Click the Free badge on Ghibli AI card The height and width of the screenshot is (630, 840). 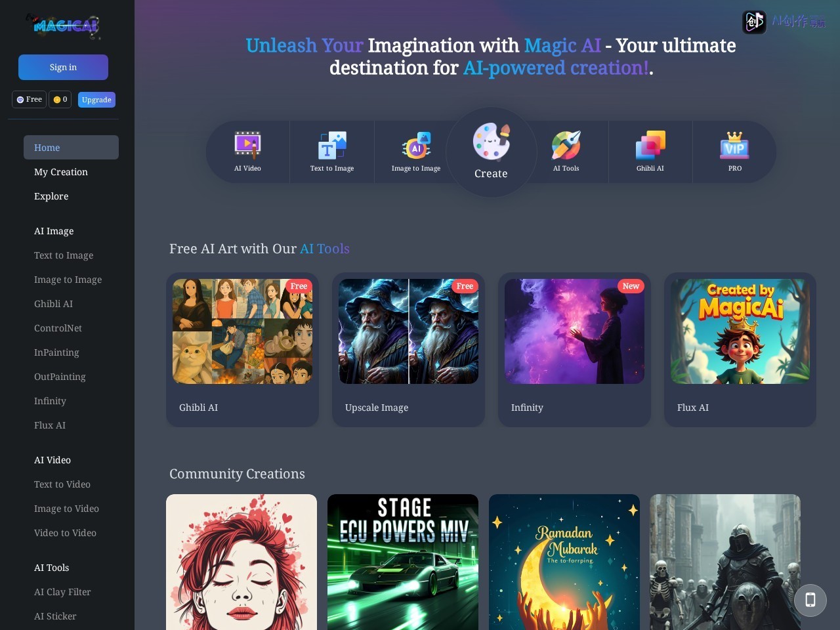tap(299, 286)
